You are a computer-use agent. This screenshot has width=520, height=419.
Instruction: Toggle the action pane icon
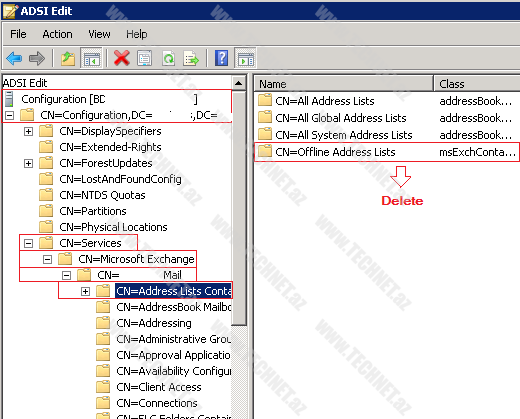coord(245,59)
